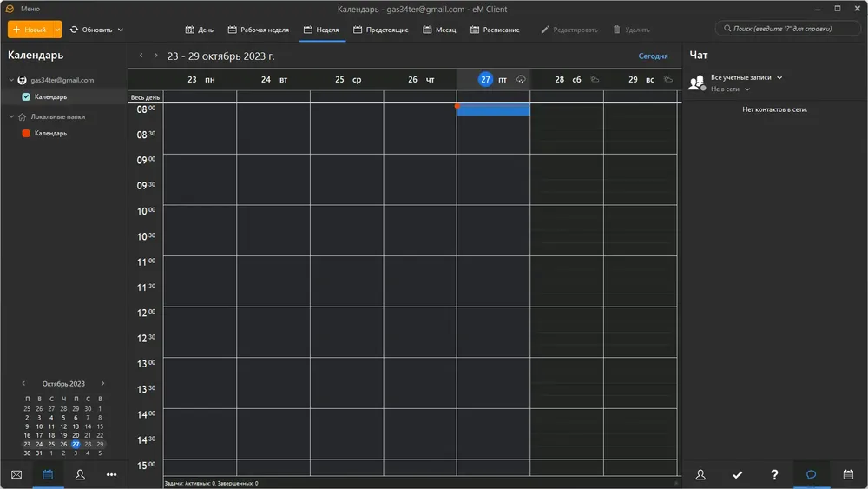Switch to Предстоящие view
The width and height of the screenshot is (868, 489).
click(x=381, y=30)
